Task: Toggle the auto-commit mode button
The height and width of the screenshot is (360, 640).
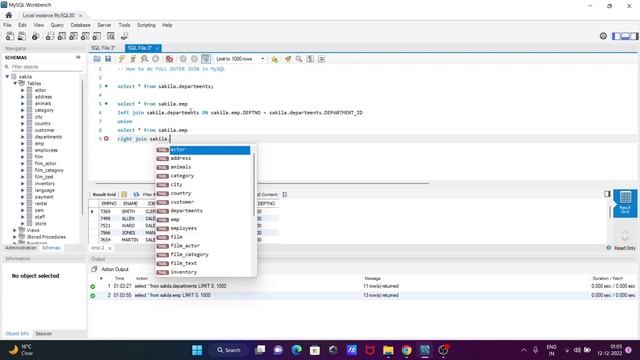Action: pos(206,59)
